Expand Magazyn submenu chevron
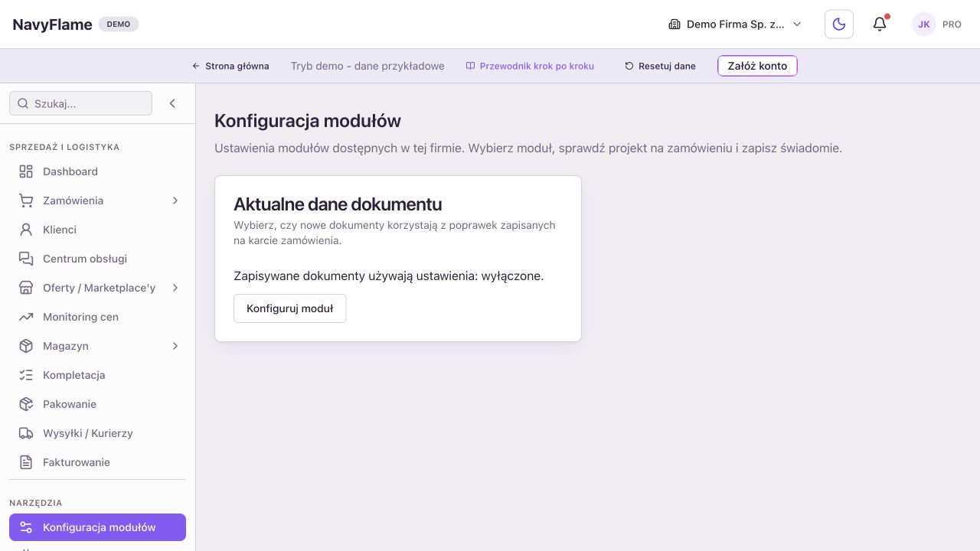 tap(175, 346)
